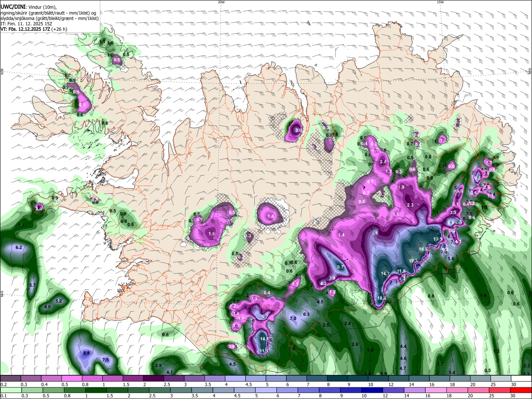The height and width of the screenshot is (399, 532).
Task: Select the red-pink 25 swatch in lower legend row
Action: click(500, 390)
